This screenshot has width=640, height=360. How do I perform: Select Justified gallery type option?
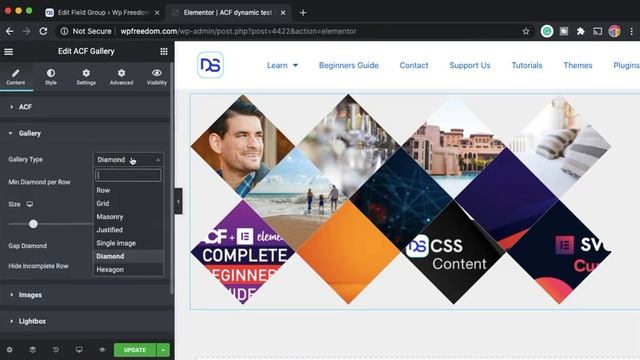click(128, 230)
